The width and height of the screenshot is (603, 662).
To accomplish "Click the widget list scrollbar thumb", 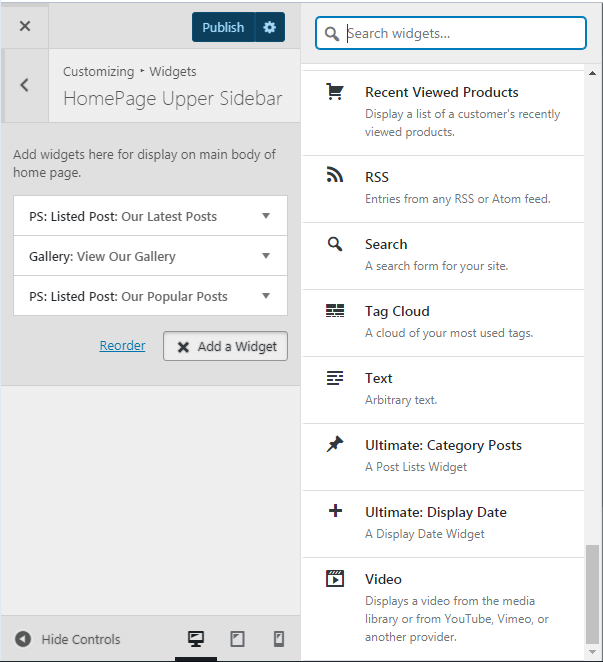I will [592, 594].
